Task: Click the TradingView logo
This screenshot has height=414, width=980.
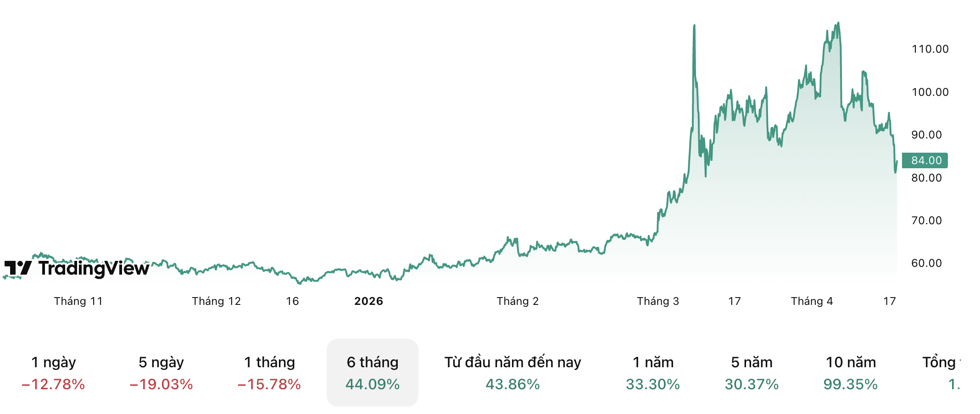Action: (x=77, y=268)
